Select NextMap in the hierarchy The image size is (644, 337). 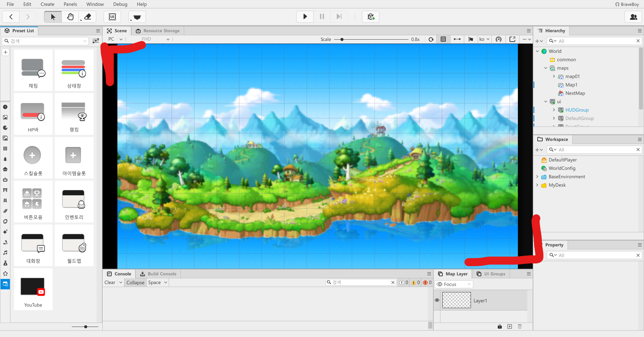(x=575, y=93)
